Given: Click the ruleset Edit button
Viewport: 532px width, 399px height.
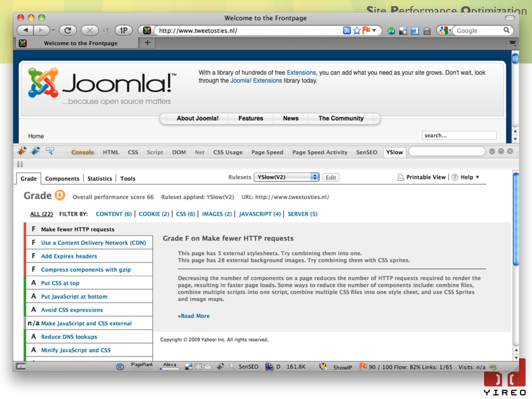Looking at the screenshot, I should coord(331,178).
